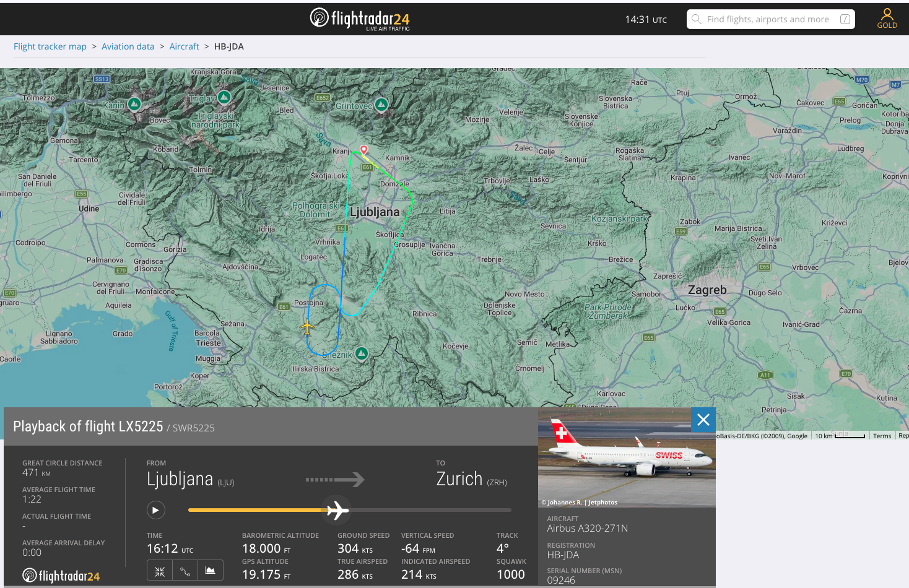The height and width of the screenshot is (588, 909).
Task: Click the Flightradar24 logo in playback panel
Action: click(61, 576)
